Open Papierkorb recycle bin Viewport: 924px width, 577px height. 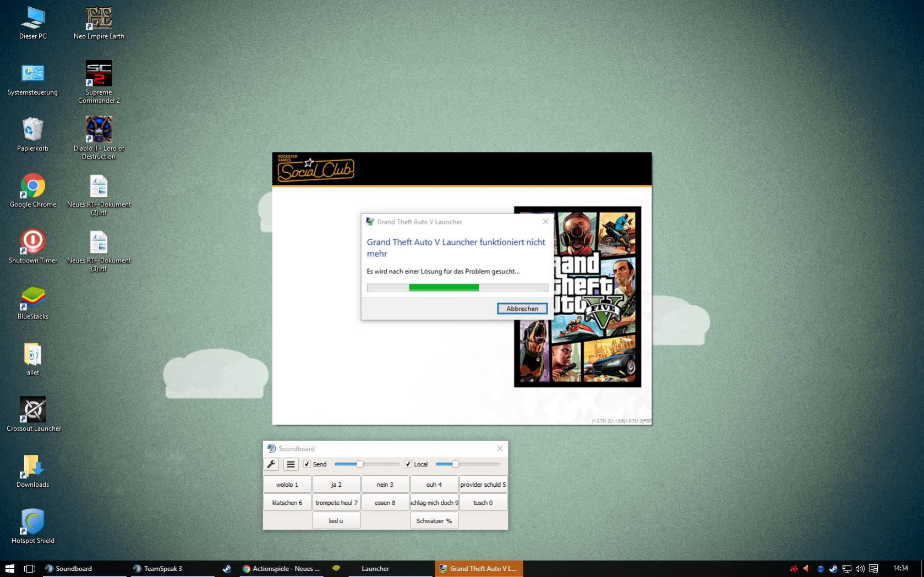(x=33, y=135)
